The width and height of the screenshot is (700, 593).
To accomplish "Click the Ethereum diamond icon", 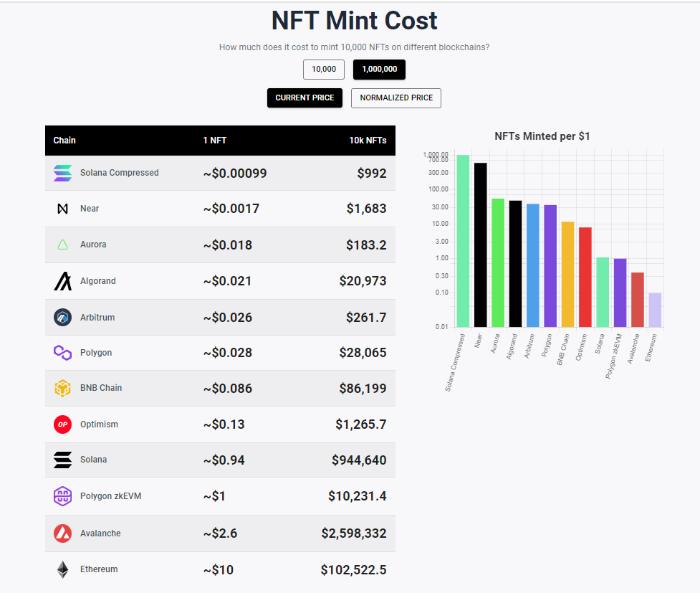I will point(62,569).
